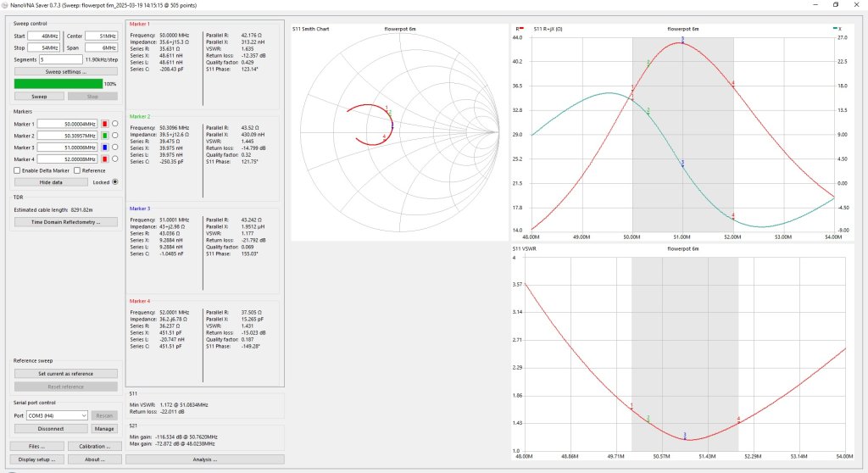Open the Calibration dialog

95,447
